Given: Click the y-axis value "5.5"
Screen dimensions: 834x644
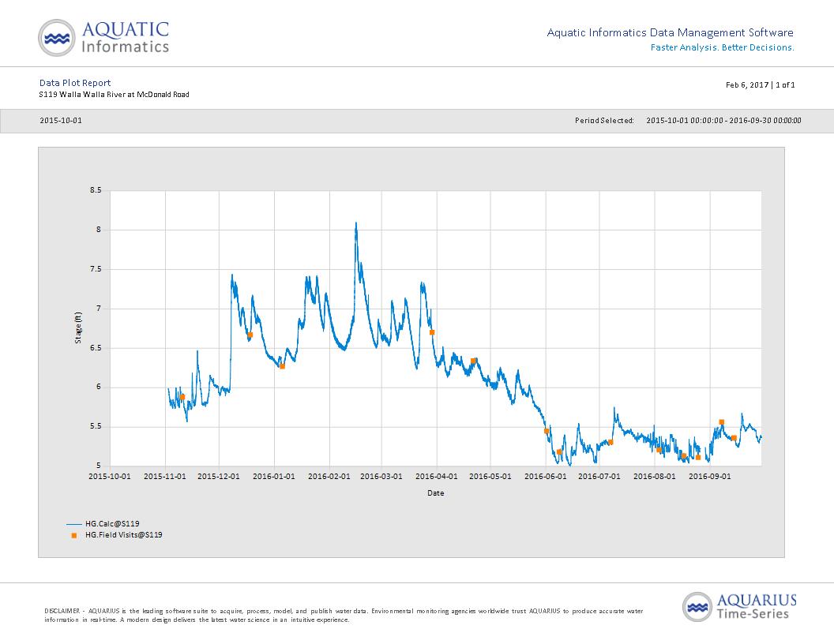Looking at the screenshot, I should (96, 427).
